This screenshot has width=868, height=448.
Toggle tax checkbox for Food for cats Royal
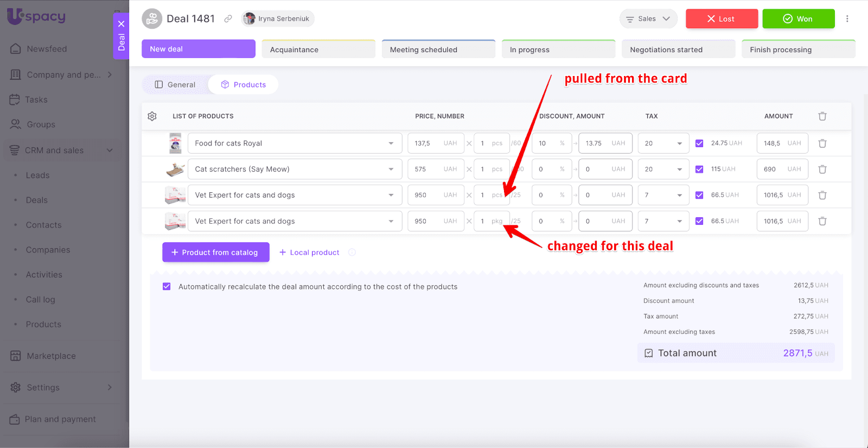tap(699, 143)
